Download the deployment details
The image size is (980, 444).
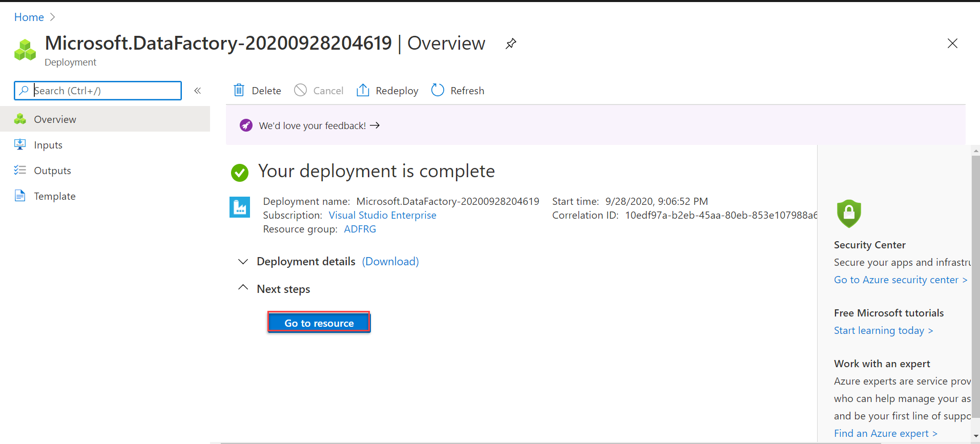point(390,262)
